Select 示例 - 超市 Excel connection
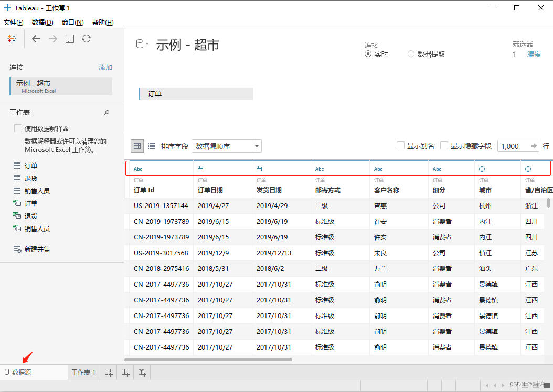 point(61,86)
